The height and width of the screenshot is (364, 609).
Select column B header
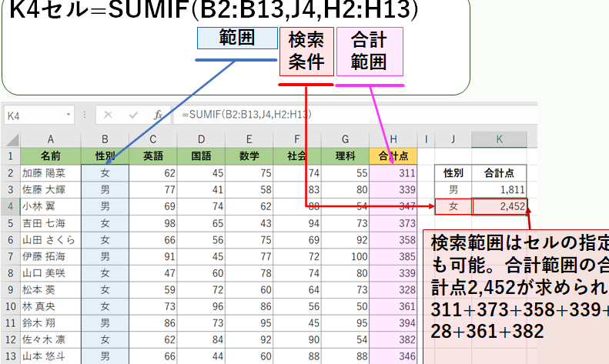[x=105, y=139]
